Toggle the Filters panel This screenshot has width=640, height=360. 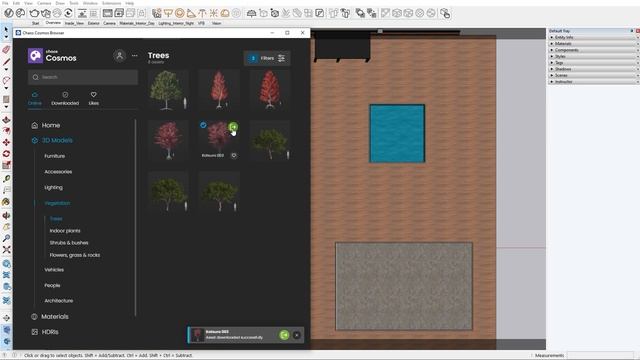(267, 58)
